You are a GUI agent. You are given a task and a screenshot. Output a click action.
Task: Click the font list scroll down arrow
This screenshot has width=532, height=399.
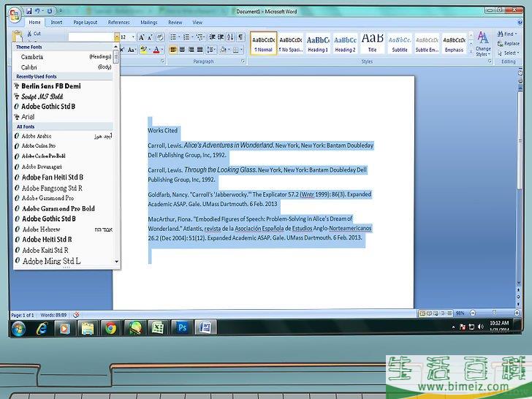(x=116, y=262)
